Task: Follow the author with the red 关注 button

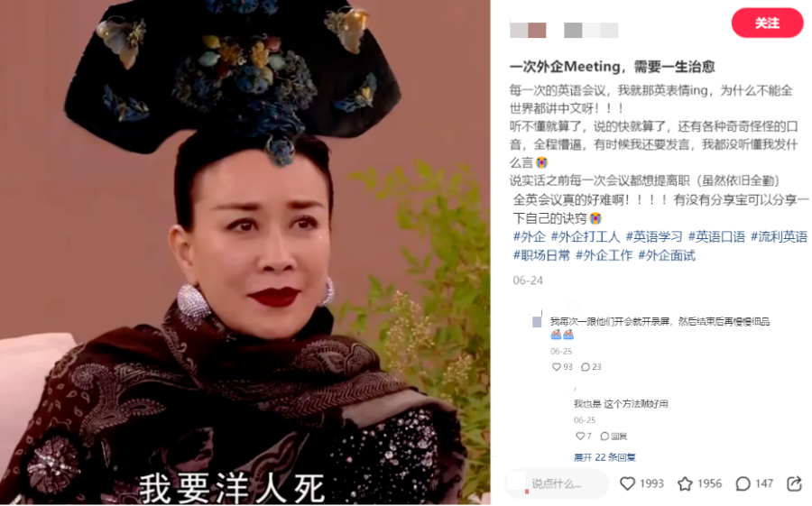Action: [767, 23]
